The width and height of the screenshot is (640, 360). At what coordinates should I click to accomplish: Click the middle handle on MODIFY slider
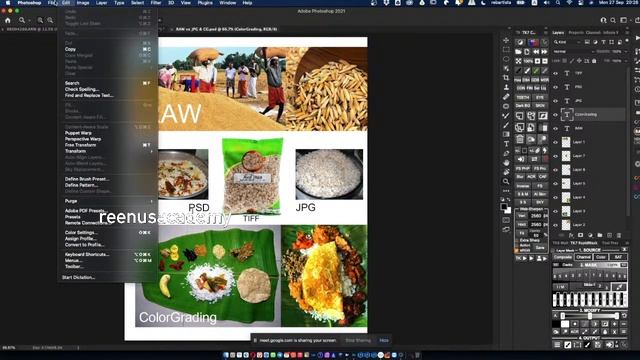click(590, 316)
